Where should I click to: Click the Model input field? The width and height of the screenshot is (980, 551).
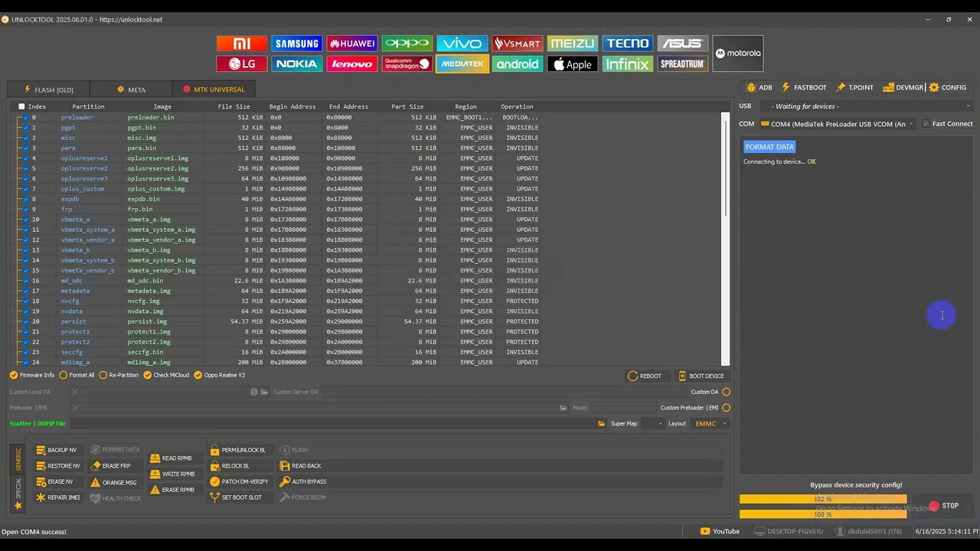pos(623,408)
